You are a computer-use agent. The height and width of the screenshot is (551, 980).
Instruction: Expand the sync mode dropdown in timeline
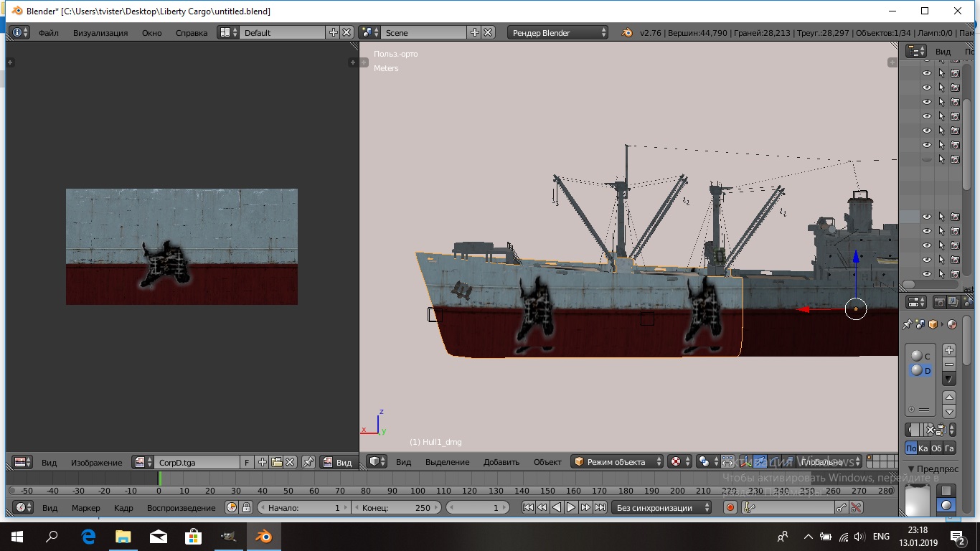pyautogui.click(x=661, y=508)
